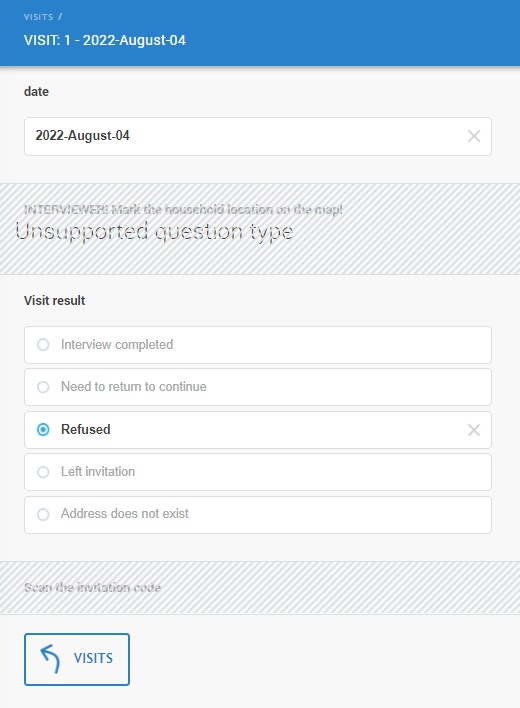Click the VISITS button at the bottom
Viewport: 520px width, 708px height.
(x=77, y=659)
